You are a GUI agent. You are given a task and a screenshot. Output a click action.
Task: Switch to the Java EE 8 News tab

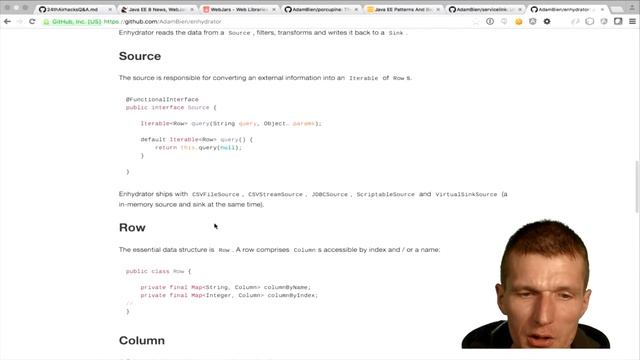[157, 9]
